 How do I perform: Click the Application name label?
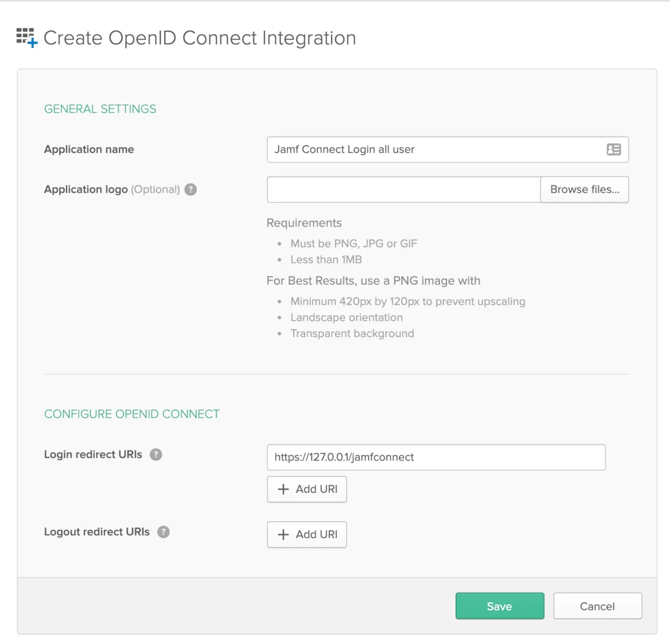click(x=89, y=150)
